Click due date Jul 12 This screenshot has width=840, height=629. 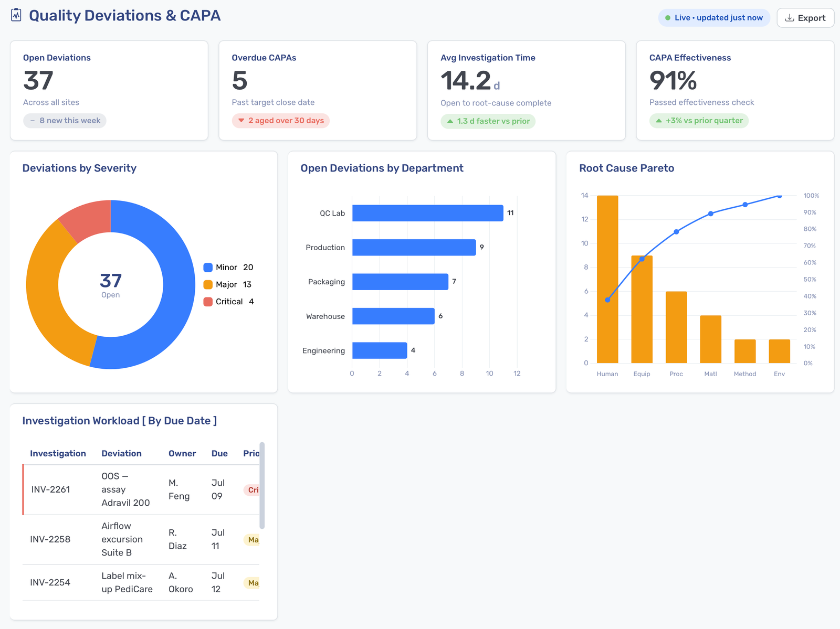tap(218, 582)
